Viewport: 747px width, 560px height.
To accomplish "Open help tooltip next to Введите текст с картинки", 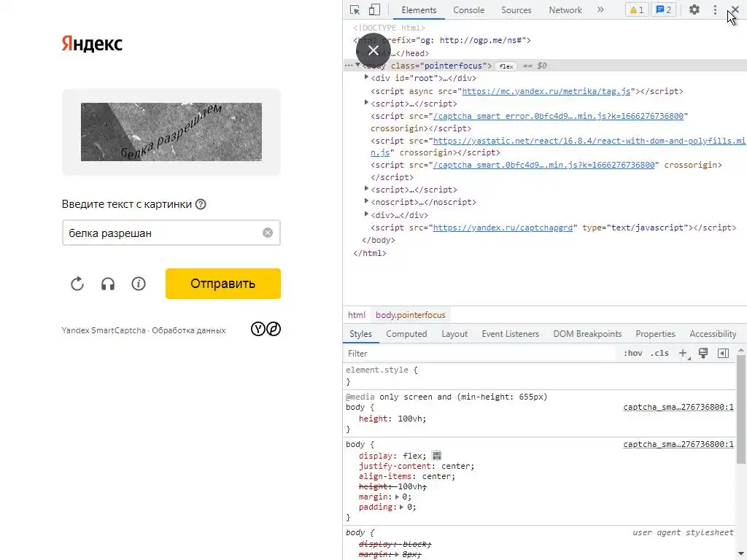I will (201, 204).
